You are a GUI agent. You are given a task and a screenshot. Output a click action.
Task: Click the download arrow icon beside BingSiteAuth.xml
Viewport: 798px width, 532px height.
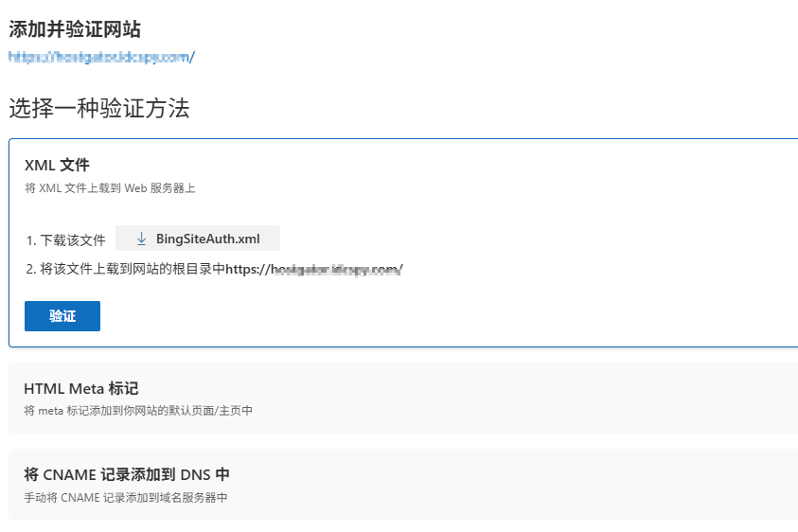pyautogui.click(x=141, y=239)
